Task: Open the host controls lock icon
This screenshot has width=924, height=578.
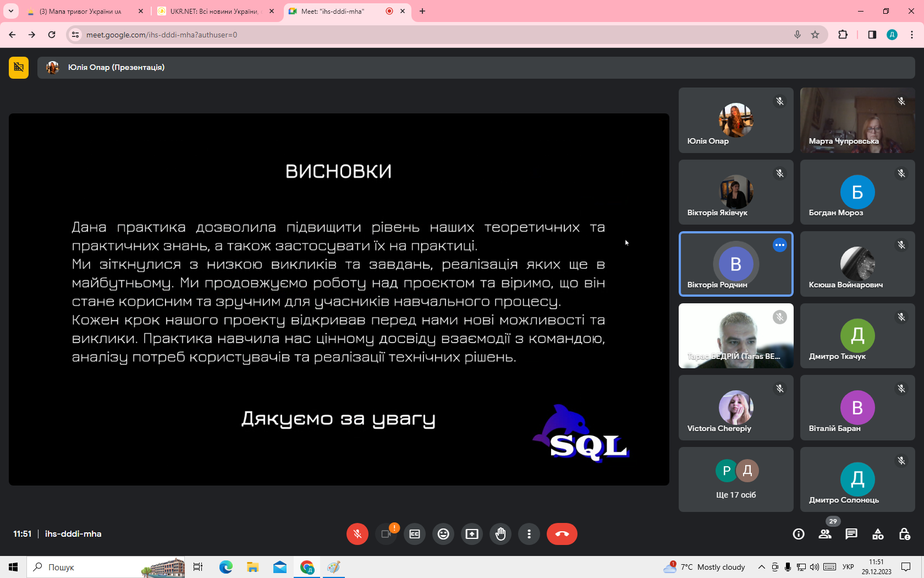Action: point(904,534)
